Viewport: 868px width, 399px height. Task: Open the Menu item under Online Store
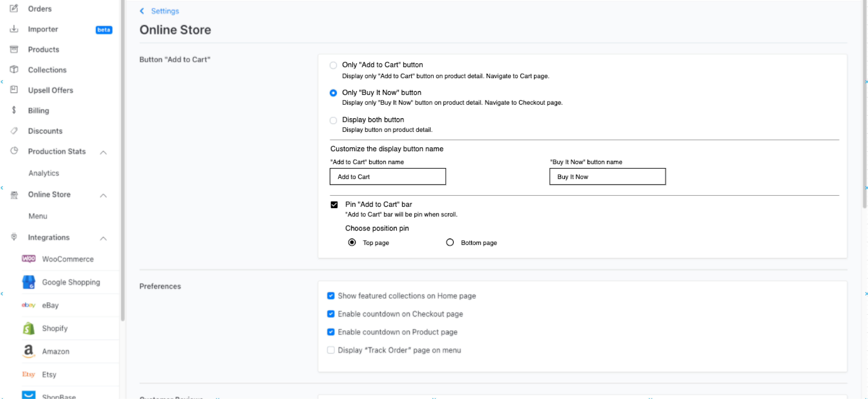38,216
